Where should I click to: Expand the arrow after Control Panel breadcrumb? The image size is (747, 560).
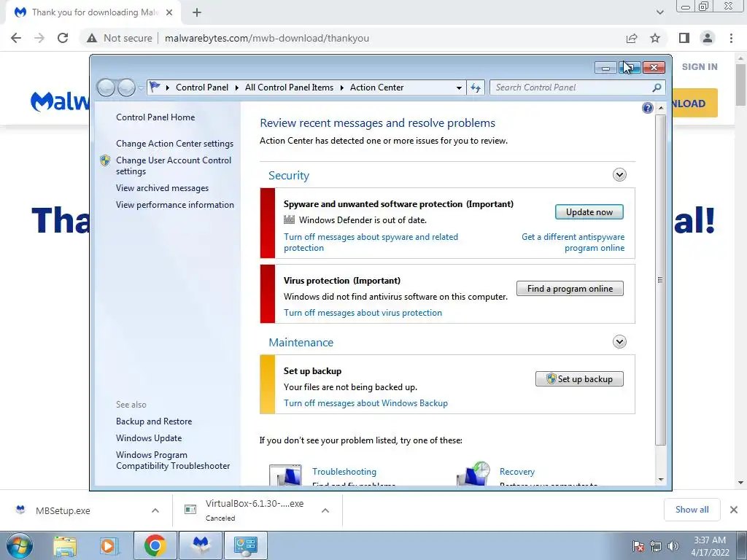(237, 87)
